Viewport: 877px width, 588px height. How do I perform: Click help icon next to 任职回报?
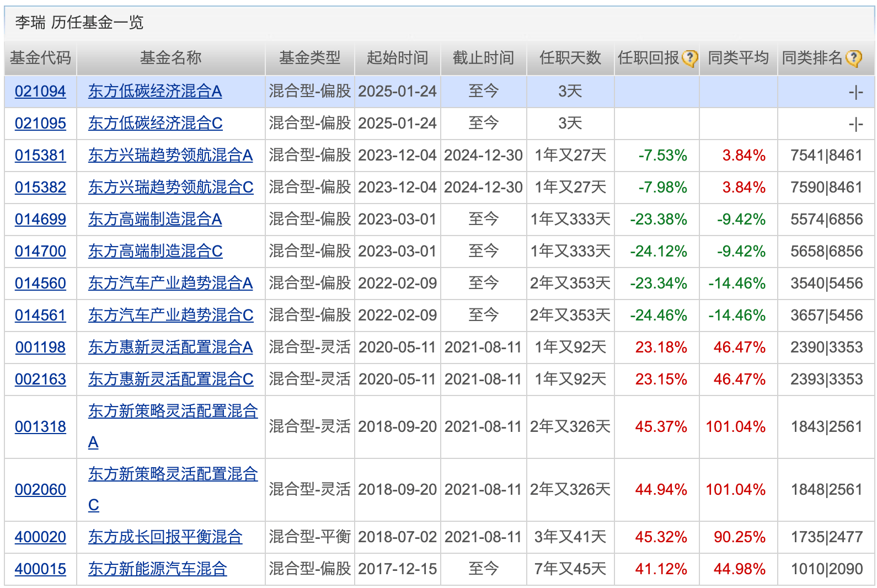coord(689,58)
